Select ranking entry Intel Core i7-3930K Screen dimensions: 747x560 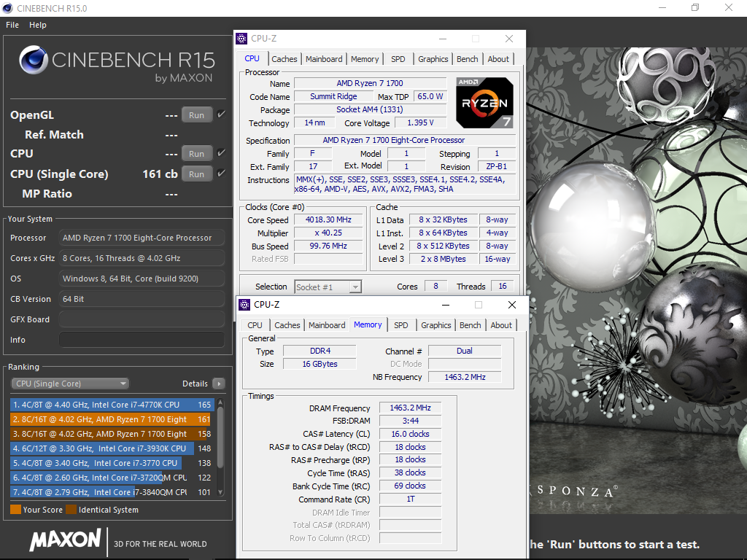click(112, 448)
